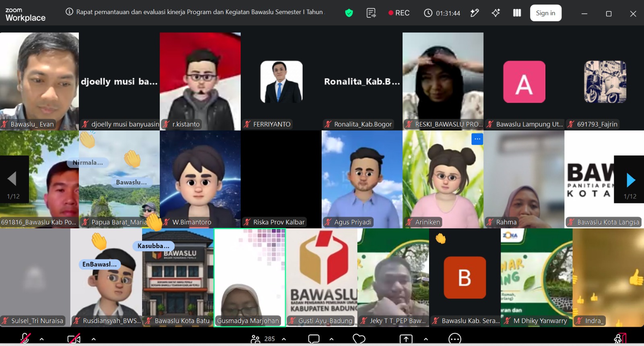Open the meeting info icon beside the title
Screen dimensions: 644x346
coord(69,12)
